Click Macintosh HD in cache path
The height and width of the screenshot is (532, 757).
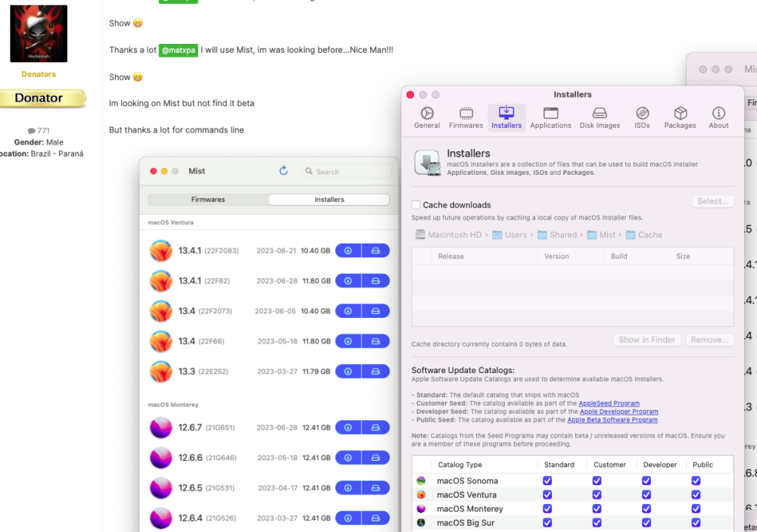click(x=449, y=235)
